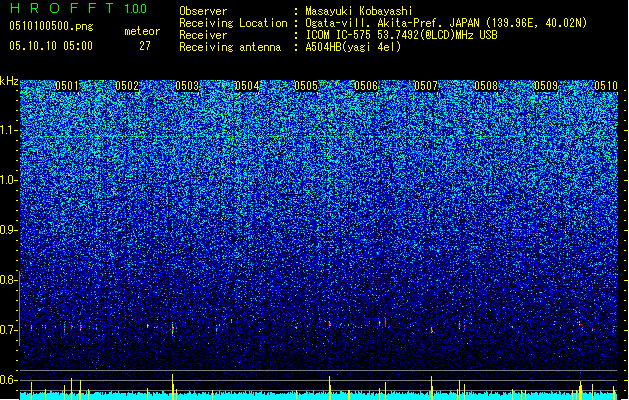Viewport: 629px width, 400px height.
Task: Select the filename 0510100500.png
Action: [x=51, y=26]
